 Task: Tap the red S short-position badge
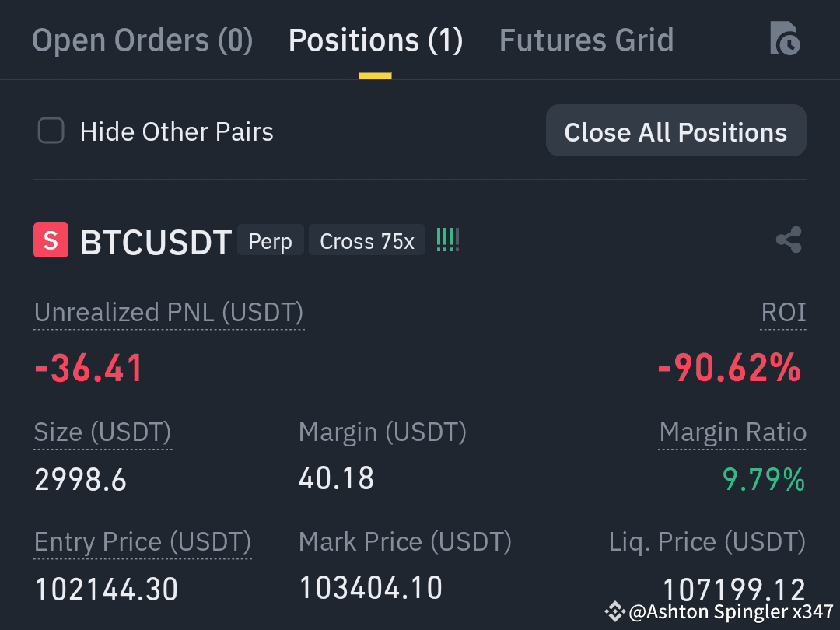pos(51,240)
